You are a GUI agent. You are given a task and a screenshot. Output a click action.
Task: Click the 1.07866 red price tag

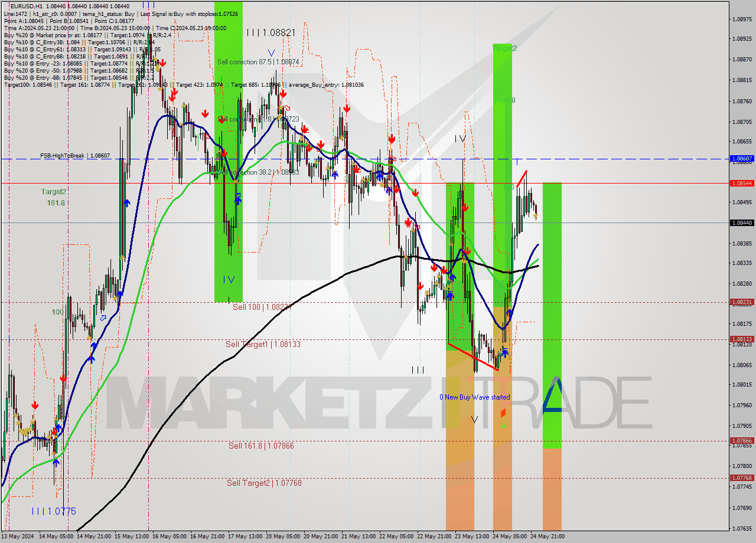coord(742,440)
